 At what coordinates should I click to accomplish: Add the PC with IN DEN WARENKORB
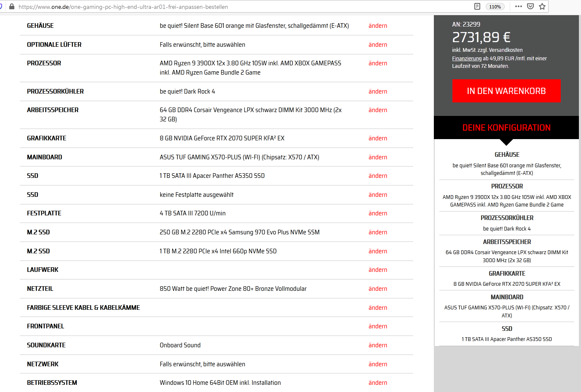pyautogui.click(x=506, y=91)
